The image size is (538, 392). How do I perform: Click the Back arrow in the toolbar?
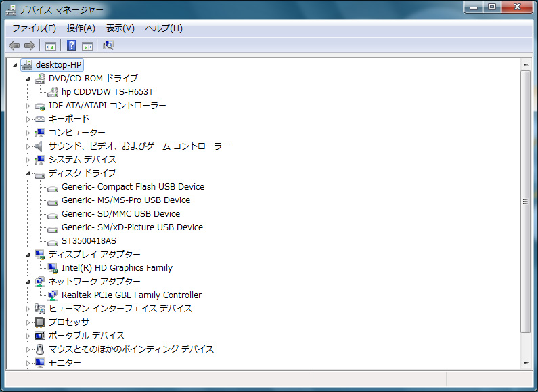[14, 45]
